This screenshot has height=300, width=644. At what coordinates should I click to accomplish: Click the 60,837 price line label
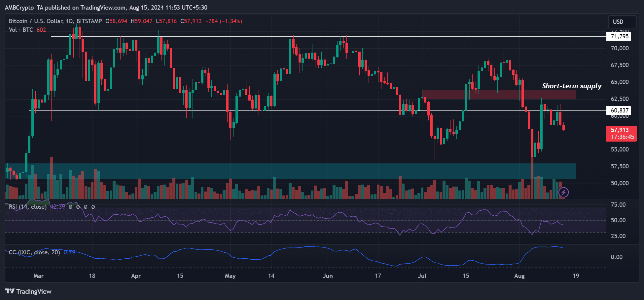pos(619,110)
